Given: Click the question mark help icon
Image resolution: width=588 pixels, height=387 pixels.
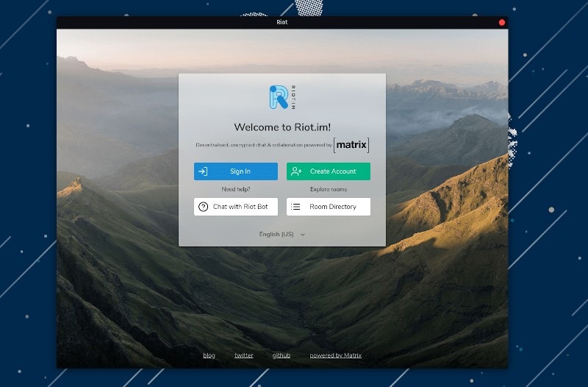Looking at the screenshot, I should pos(203,207).
